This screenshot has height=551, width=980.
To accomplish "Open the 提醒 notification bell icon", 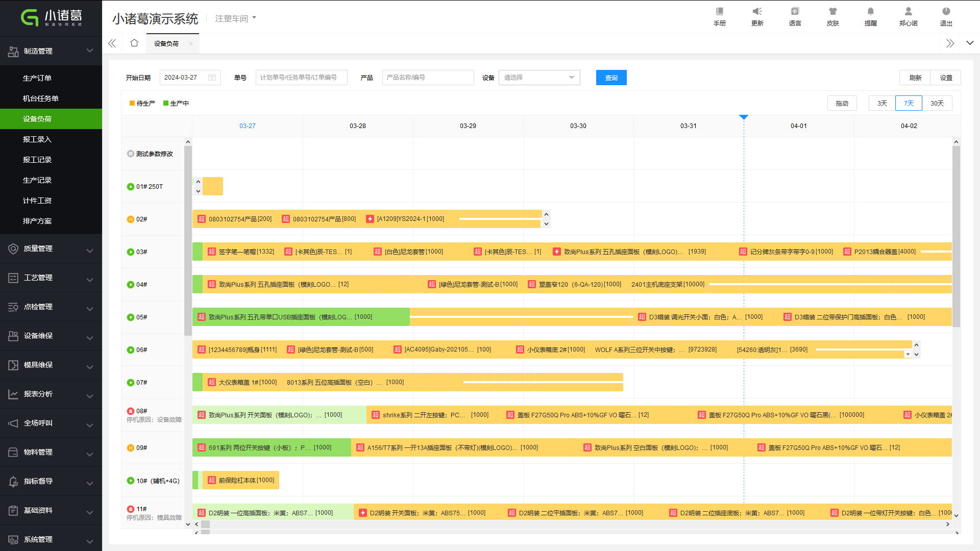I will tap(870, 12).
